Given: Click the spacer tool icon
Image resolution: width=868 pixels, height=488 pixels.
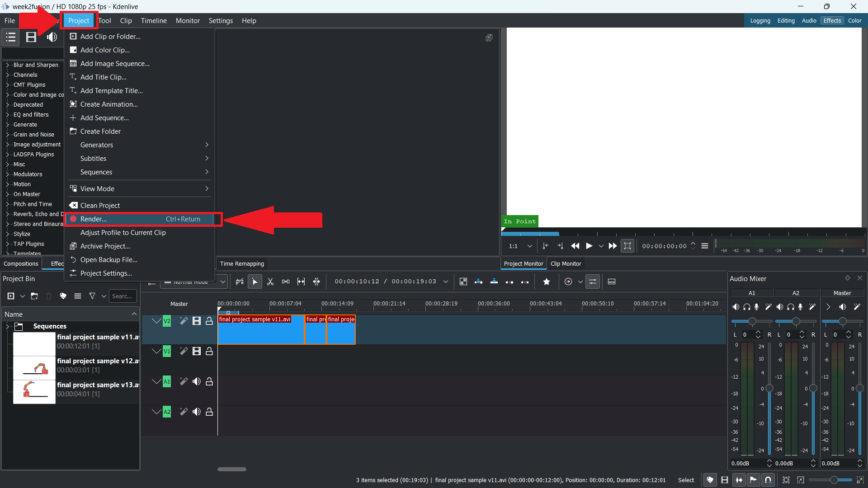Looking at the screenshot, I should tap(286, 282).
